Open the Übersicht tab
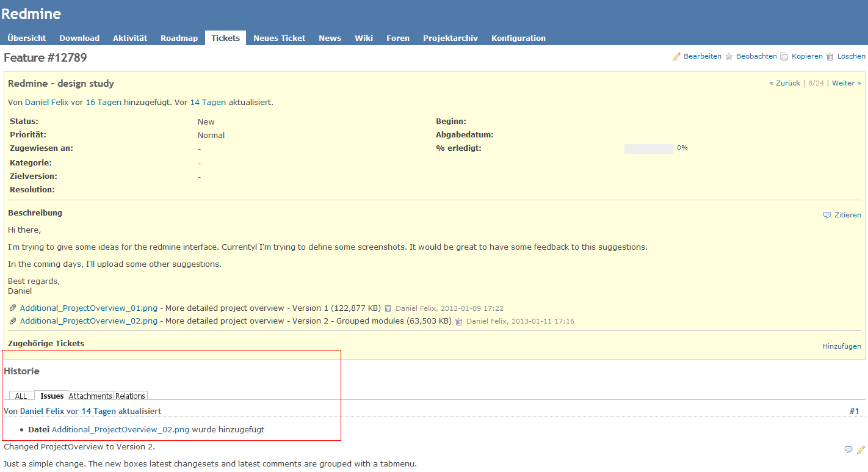Screen dimensions: 868x472 (x=27, y=38)
